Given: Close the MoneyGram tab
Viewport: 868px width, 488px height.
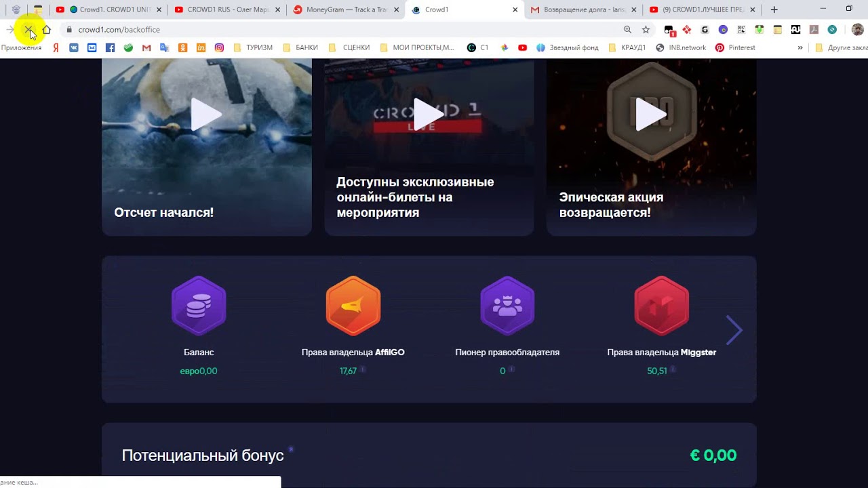Looking at the screenshot, I should point(396,9).
